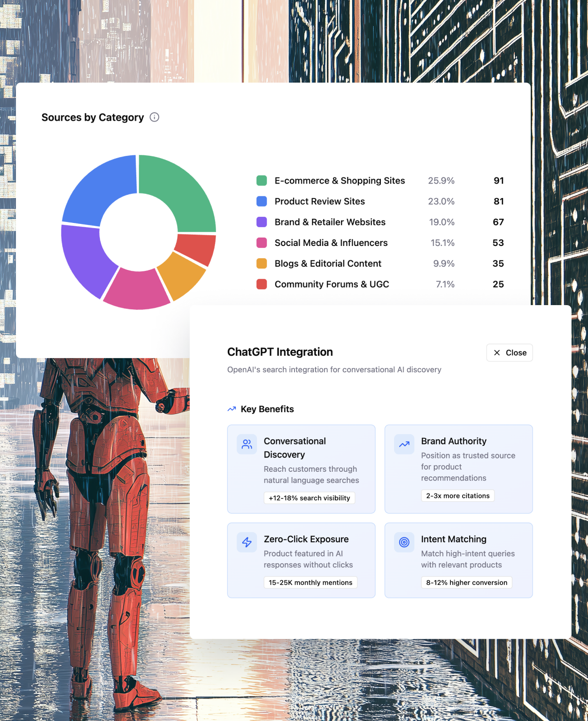
Task: Click the E-commerce & Shopping Sites label
Action: point(340,181)
